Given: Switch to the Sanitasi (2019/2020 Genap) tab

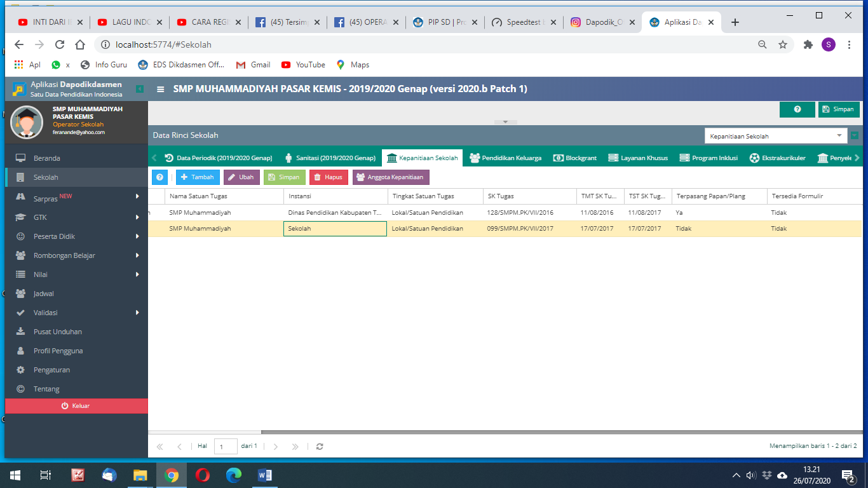Looking at the screenshot, I should point(330,158).
